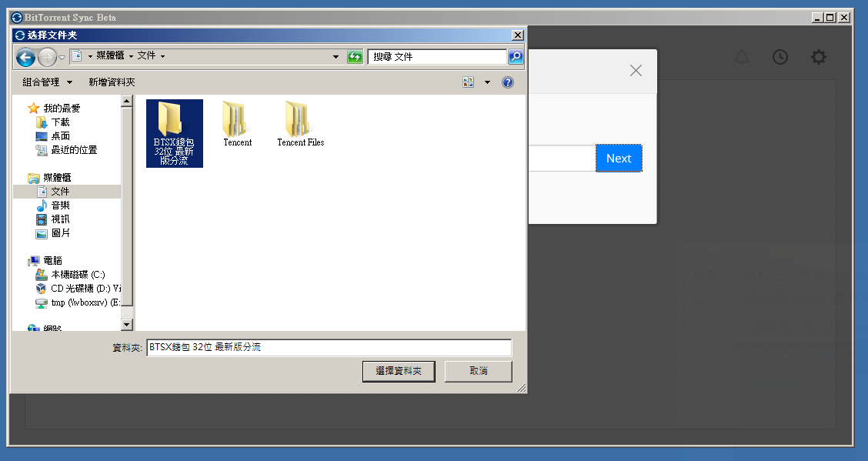The width and height of the screenshot is (868, 461).
Task: Click 媒體櫃 in the address breadcrumb
Action: pos(110,55)
